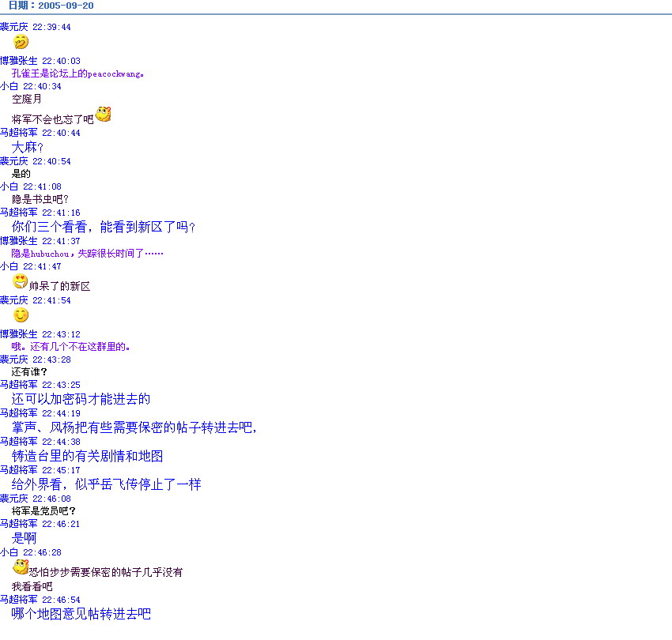Viewport: 672px width, 640px height.
Task: Select the date header 日期：2005-09-20
Action: click(x=51, y=6)
